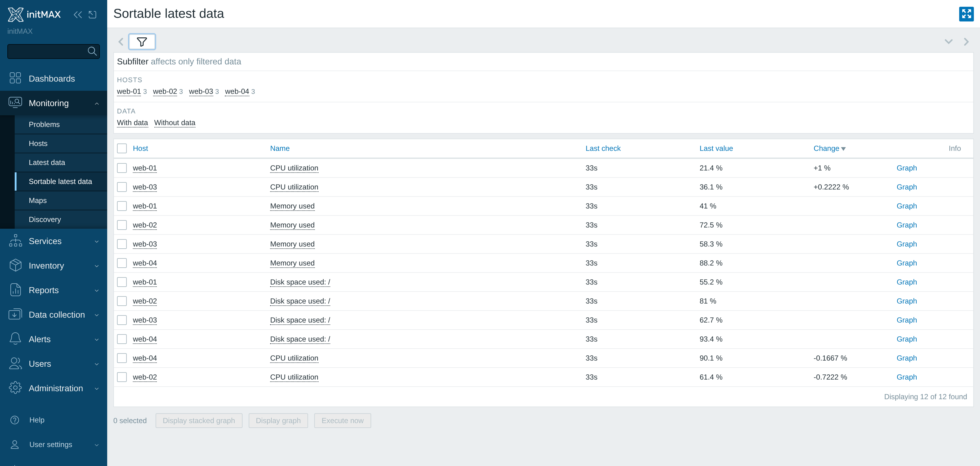
Task: Enter kiosk mode with fullscreen icon
Action: (x=966, y=14)
